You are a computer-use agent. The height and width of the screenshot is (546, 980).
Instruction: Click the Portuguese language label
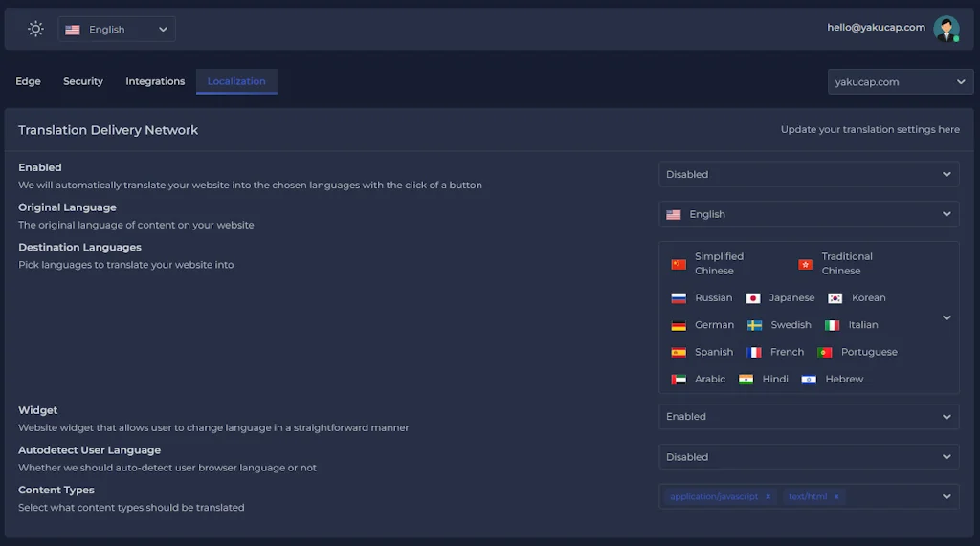click(x=869, y=352)
